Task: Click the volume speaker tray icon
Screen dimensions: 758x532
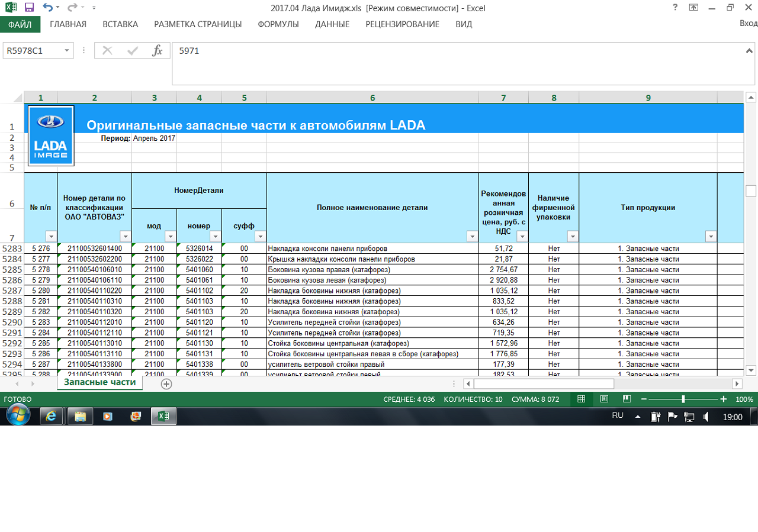Action: pos(706,417)
